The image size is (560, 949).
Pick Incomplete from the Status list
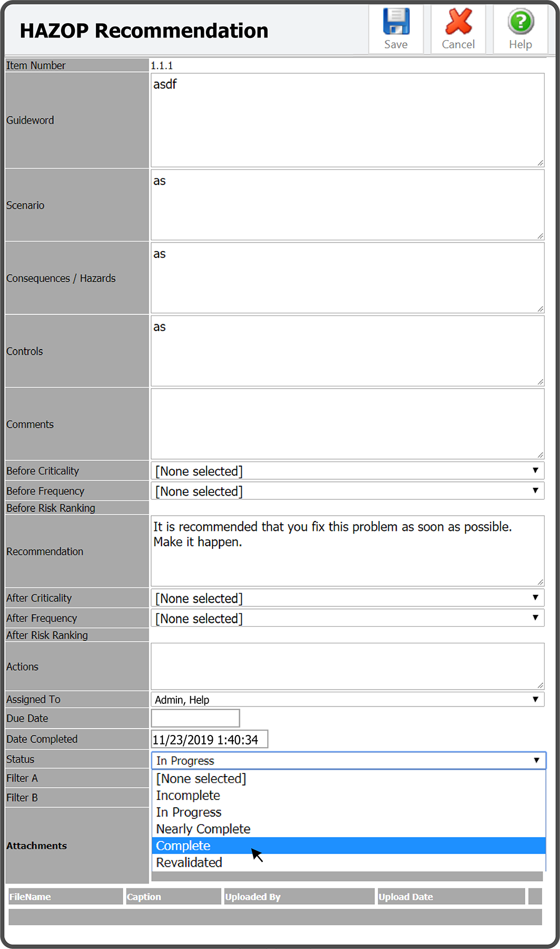click(x=188, y=795)
